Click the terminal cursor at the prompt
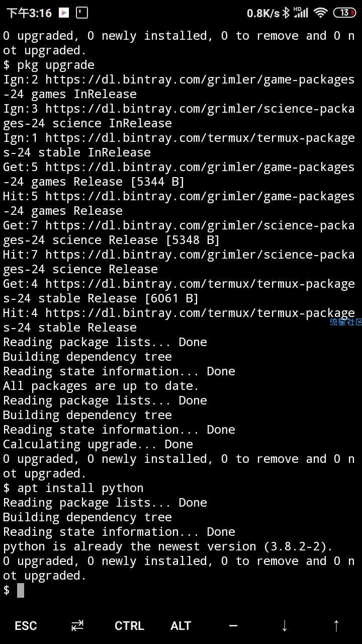Image resolution: width=362 pixels, height=644 pixels. [x=21, y=590]
